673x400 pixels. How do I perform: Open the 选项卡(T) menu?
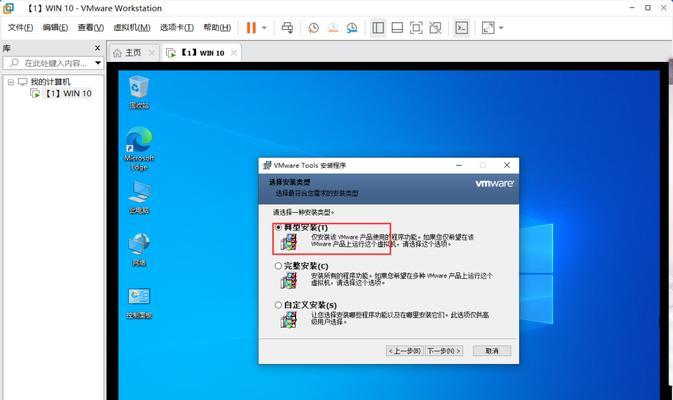177,27
